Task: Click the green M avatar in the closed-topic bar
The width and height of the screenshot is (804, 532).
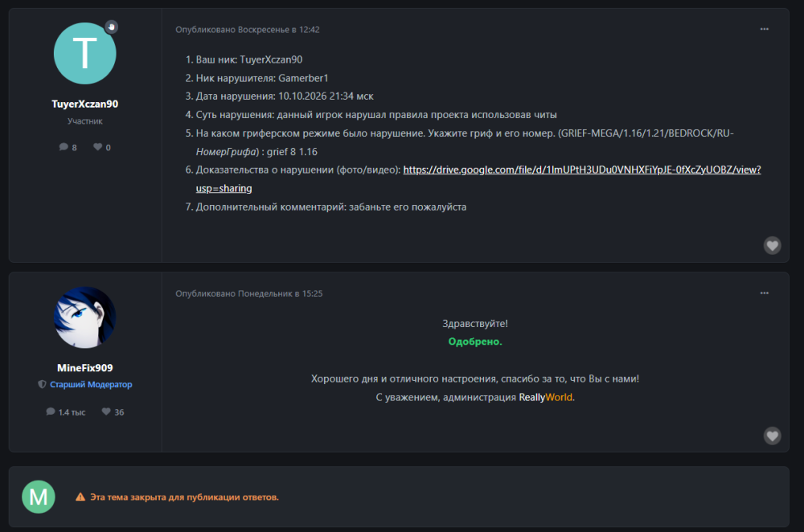Action: [x=39, y=497]
